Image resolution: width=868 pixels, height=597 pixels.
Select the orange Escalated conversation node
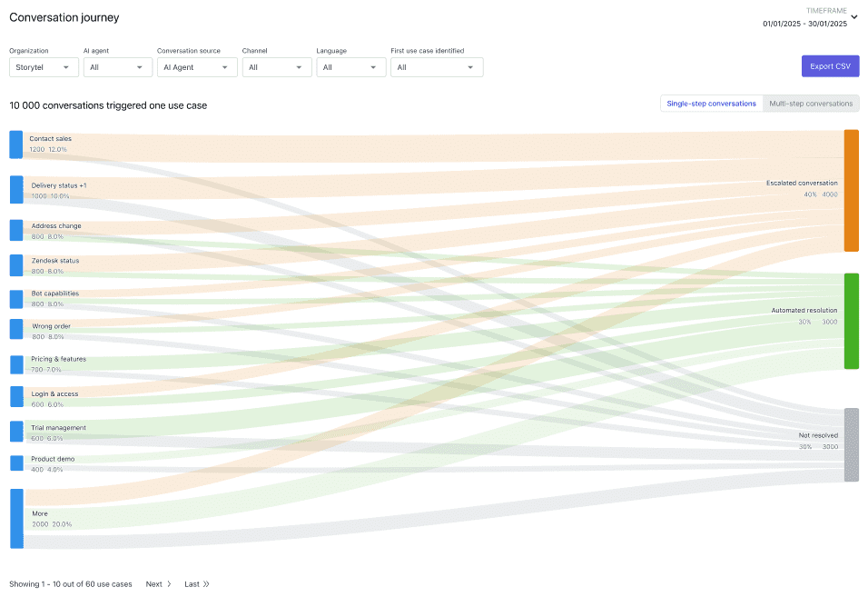click(x=852, y=191)
